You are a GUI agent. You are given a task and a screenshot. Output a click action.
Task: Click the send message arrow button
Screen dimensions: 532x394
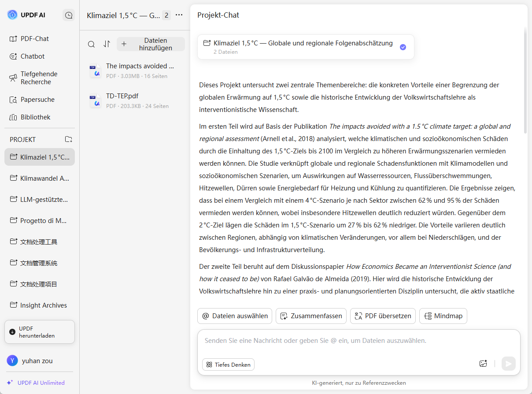[x=509, y=364]
